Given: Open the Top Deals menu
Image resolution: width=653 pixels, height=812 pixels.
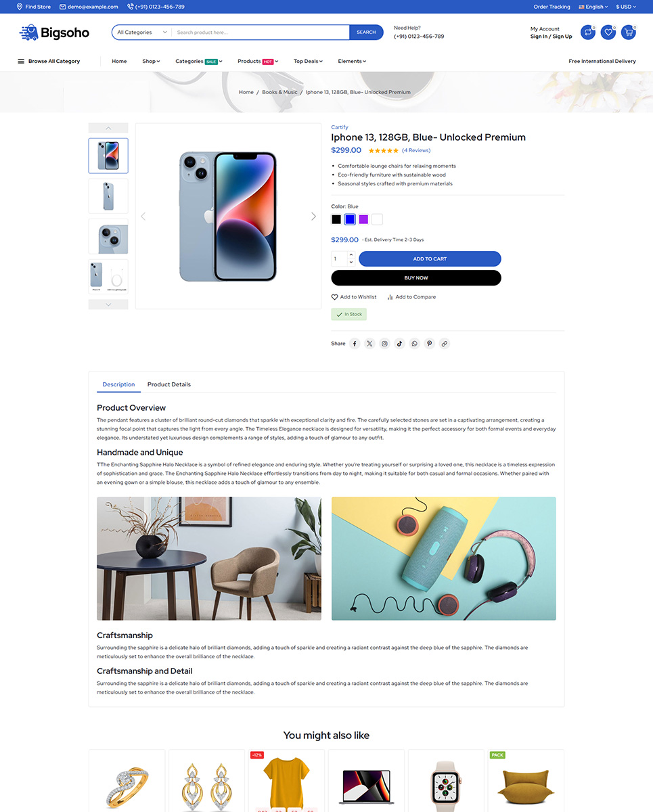Looking at the screenshot, I should [x=308, y=61].
